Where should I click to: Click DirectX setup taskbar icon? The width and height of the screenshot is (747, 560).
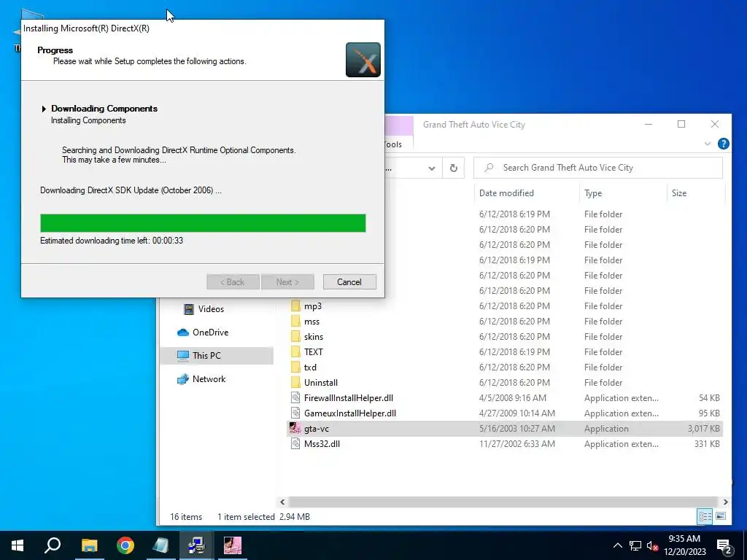click(x=196, y=545)
